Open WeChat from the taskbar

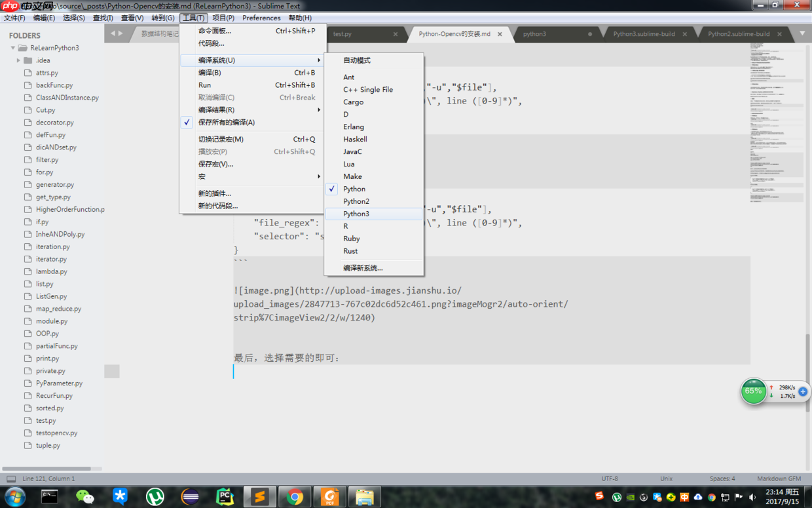[85, 496]
